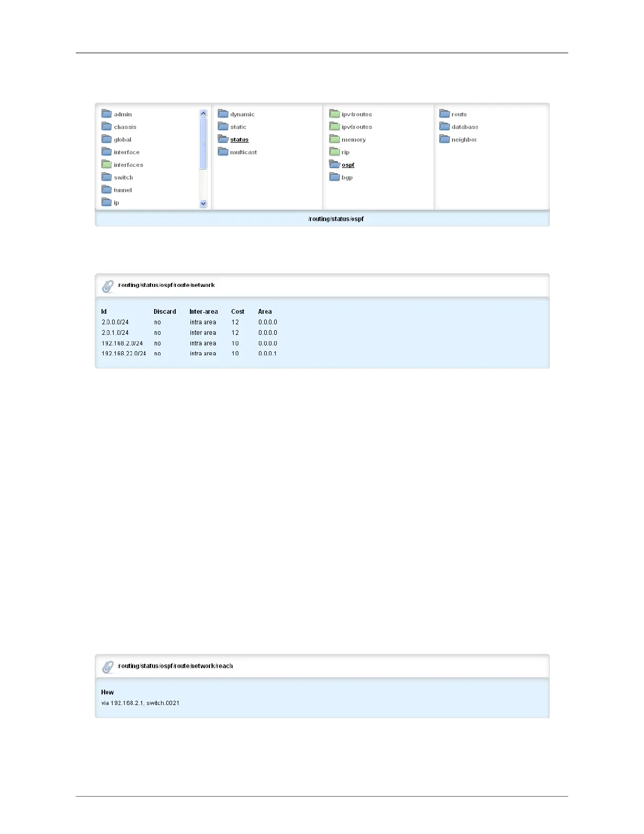Click the Area column header
The width and height of the screenshot is (644, 834).
coord(265,312)
